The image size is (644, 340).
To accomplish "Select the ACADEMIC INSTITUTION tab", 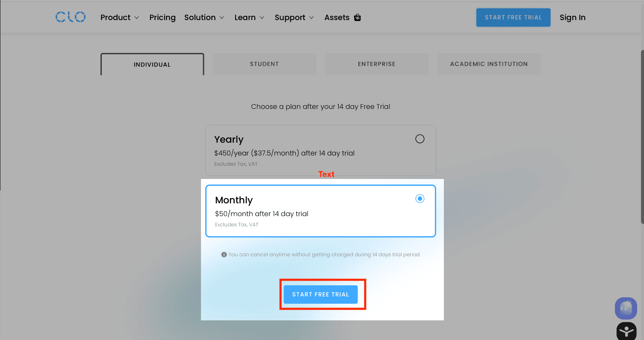I will [489, 64].
